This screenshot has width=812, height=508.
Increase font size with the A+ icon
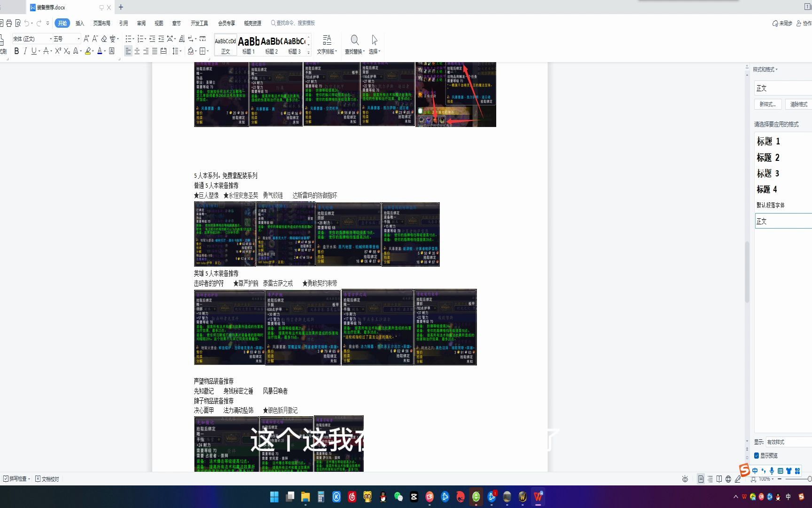click(x=86, y=39)
